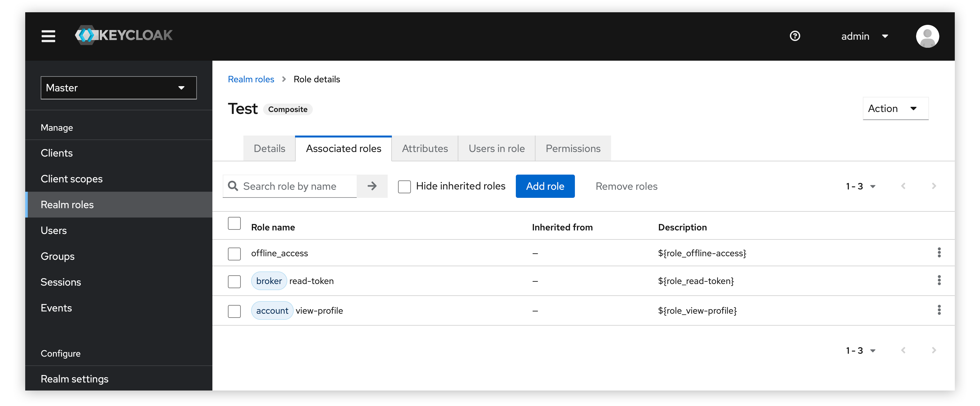This screenshot has width=980, height=406.
Task: Open the kebab menu for offline_access row
Action: (x=940, y=253)
